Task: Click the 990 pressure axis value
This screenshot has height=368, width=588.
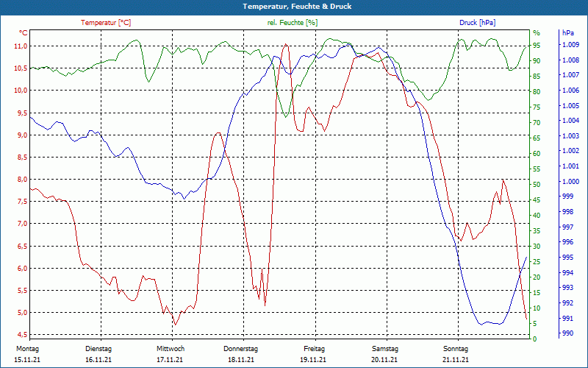Action: pyautogui.click(x=567, y=333)
